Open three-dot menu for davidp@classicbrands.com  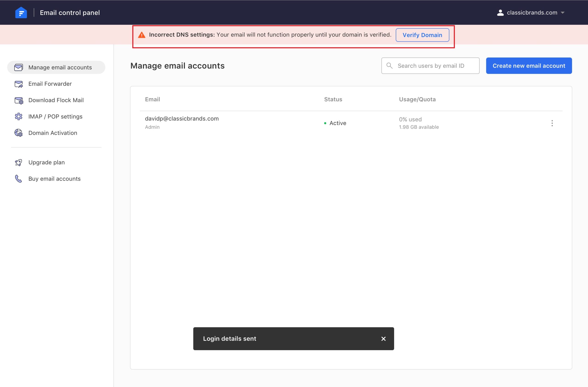(552, 123)
